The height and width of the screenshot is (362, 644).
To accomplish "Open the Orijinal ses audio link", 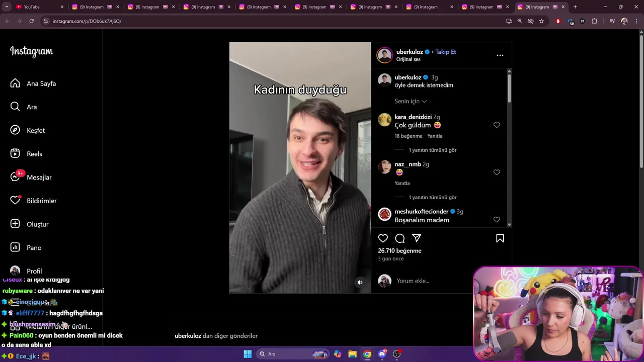I will (x=408, y=59).
